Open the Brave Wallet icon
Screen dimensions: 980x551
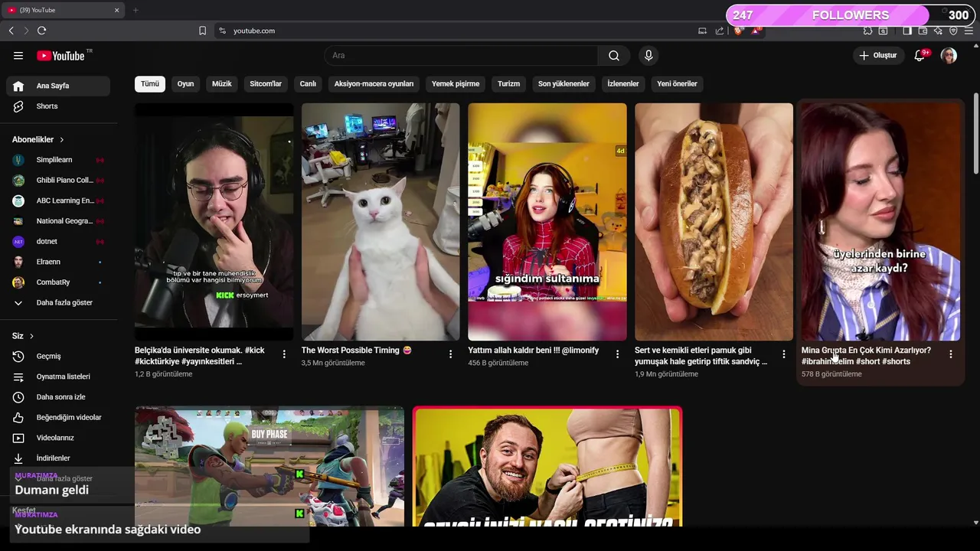coord(923,31)
